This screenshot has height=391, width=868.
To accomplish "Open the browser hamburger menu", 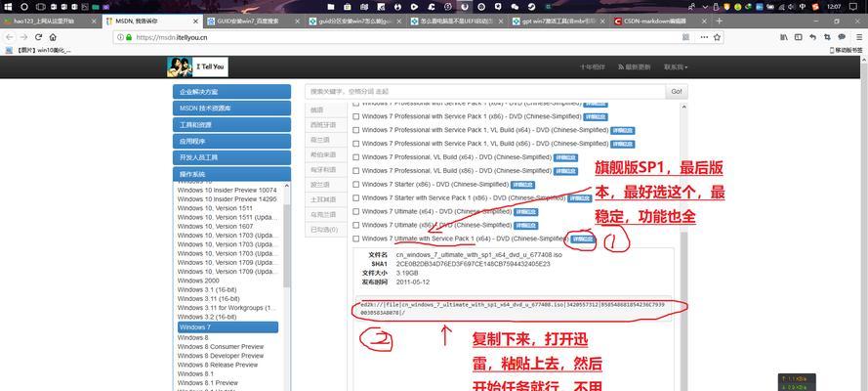I will click(x=857, y=37).
